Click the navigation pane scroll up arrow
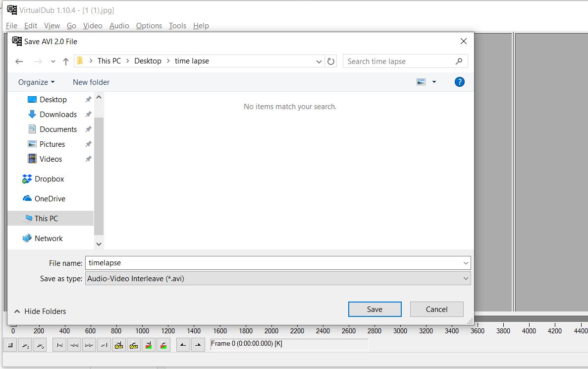This screenshot has width=588, height=369. pos(99,97)
